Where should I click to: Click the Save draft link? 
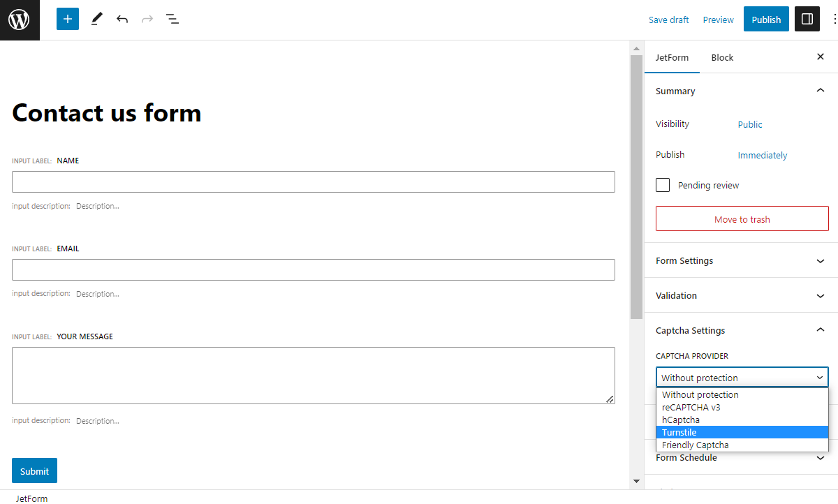tap(668, 20)
